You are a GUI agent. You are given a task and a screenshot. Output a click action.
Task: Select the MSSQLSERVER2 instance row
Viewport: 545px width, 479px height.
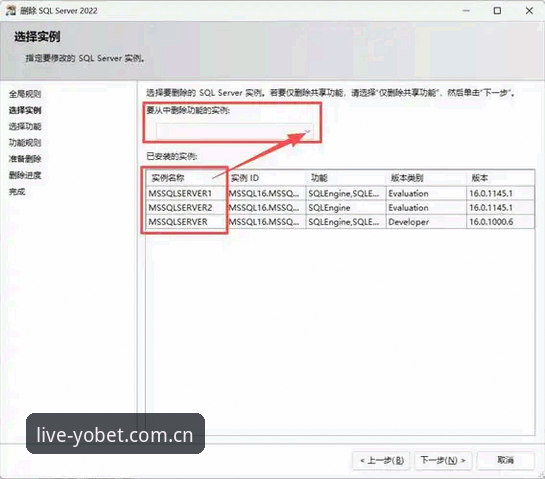(340, 208)
